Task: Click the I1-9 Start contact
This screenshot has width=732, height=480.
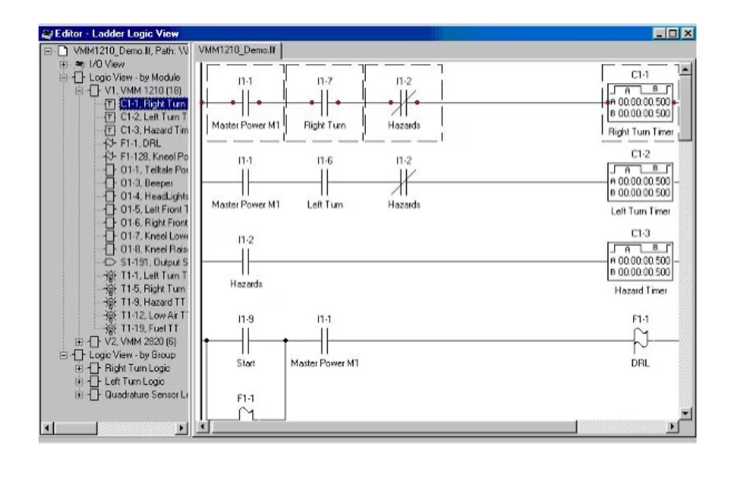Action: tap(246, 341)
